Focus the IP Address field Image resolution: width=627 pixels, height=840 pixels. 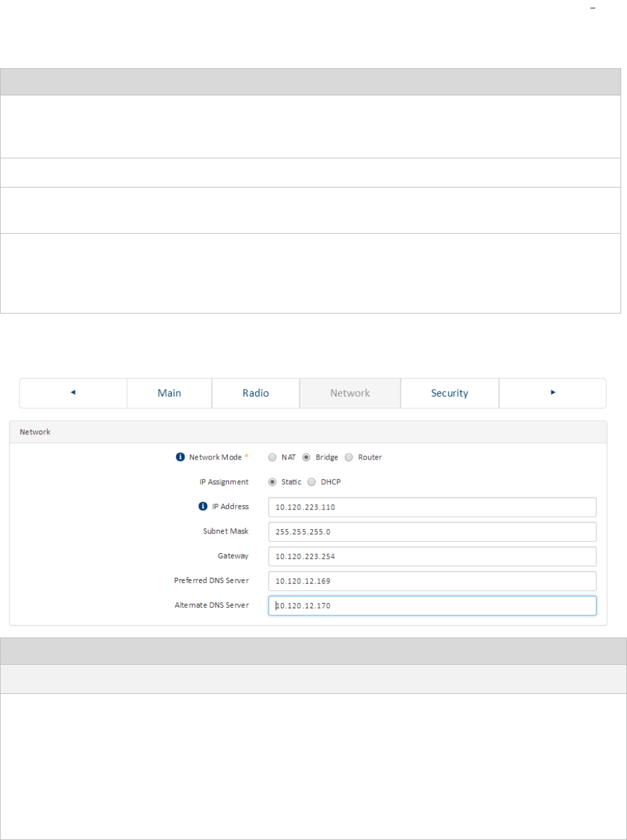coord(432,507)
